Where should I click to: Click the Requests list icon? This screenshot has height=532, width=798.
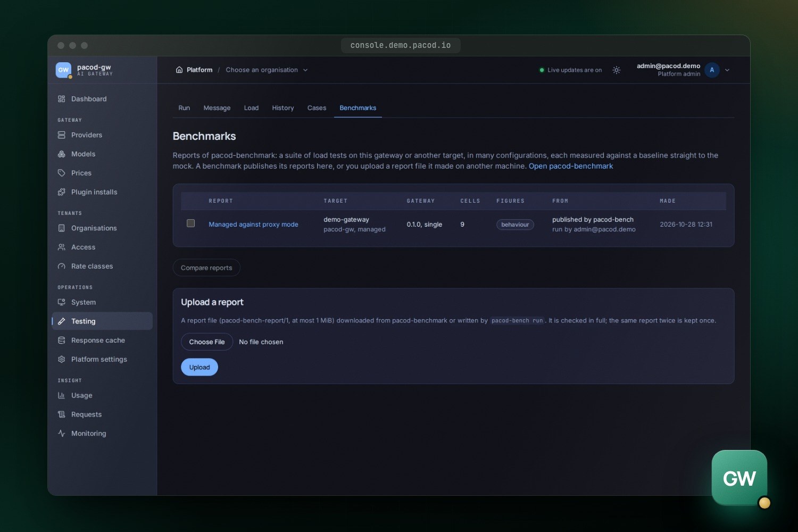[61, 414]
